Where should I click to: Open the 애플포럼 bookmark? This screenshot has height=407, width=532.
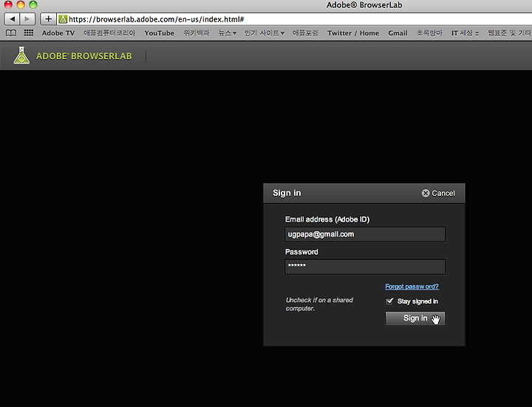coord(305,33)
